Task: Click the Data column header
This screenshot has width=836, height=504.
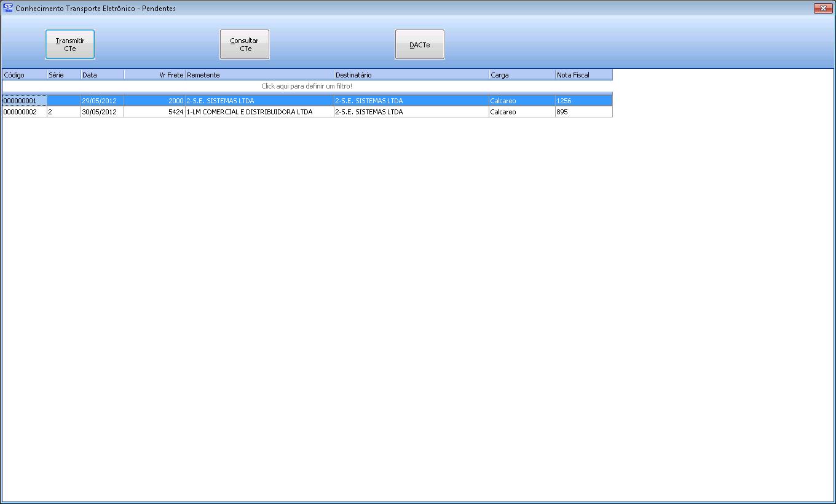Action: (102, 75)
